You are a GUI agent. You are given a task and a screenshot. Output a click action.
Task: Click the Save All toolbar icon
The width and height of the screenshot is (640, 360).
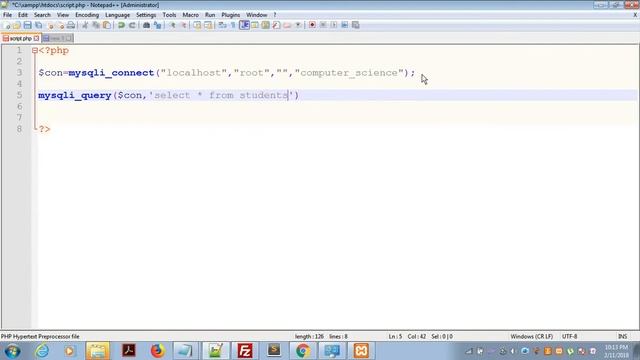[x=38, y=25]
